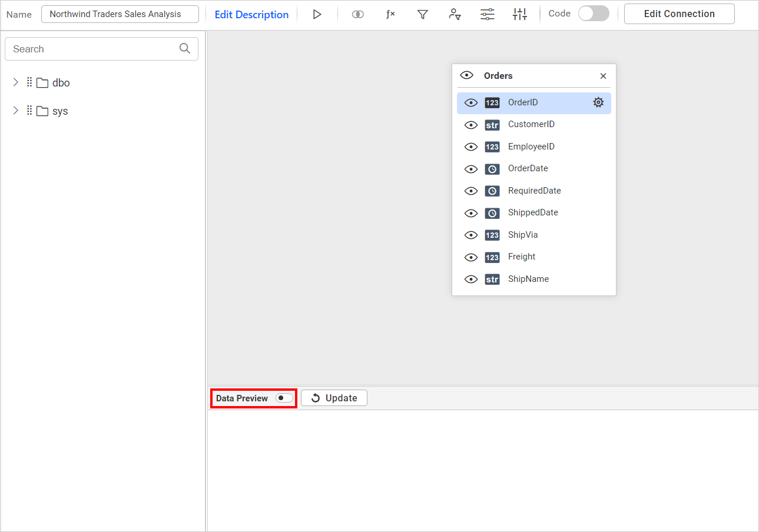759x532 pixels.
Task: Click the Run query play icon
Action: point(317,14)
